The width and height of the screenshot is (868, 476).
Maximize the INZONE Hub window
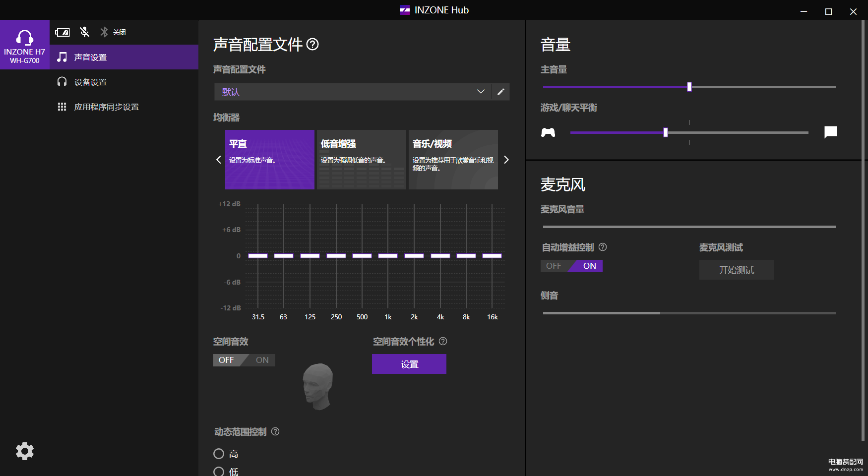coord(828,11)
